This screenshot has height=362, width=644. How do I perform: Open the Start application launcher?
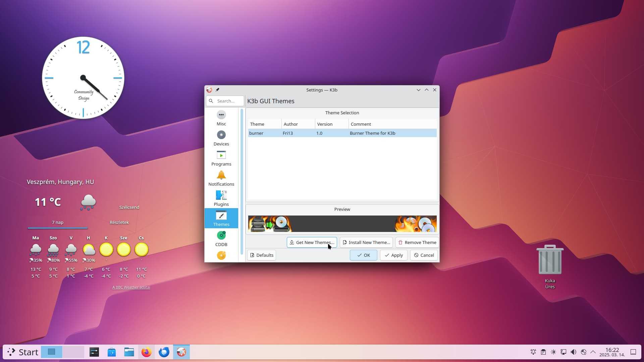[x=23, y=352]
